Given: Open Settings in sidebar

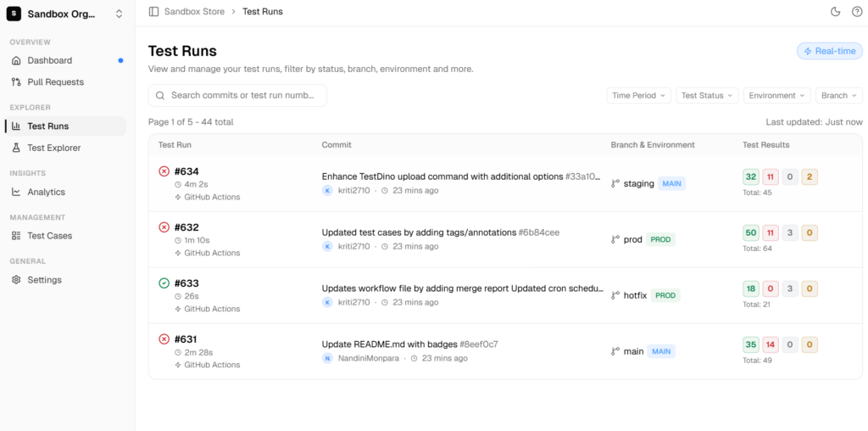Looking at the screenshot, I should (65, 280).
